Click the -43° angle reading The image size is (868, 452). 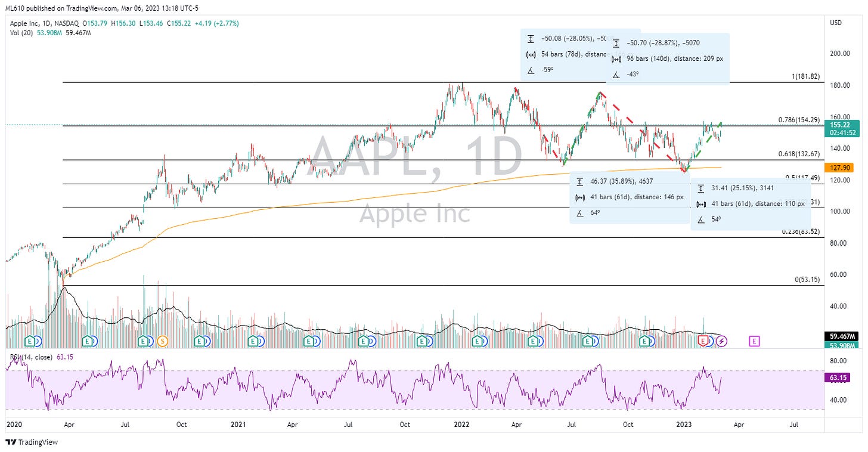[x=633, y=74]
